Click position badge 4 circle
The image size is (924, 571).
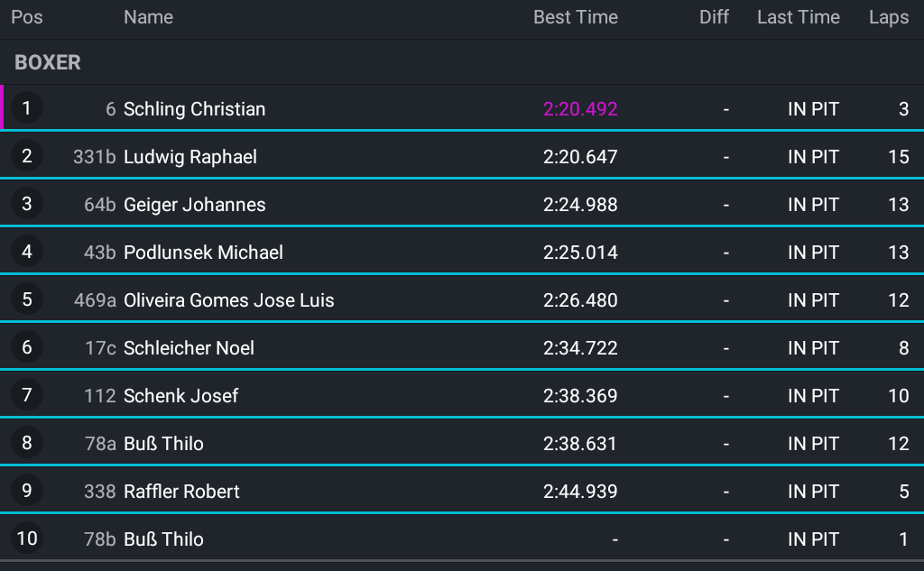click(26, 252)
